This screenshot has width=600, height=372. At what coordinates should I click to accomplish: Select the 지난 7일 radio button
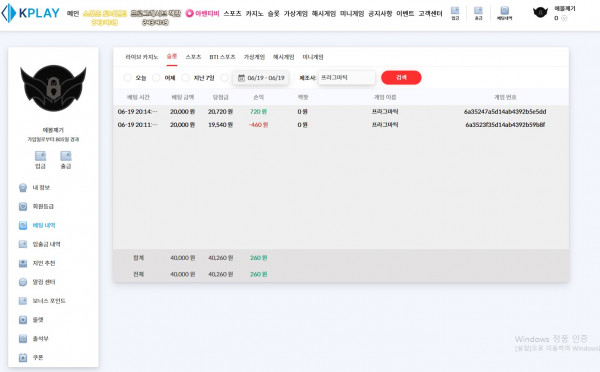point(186,78)
